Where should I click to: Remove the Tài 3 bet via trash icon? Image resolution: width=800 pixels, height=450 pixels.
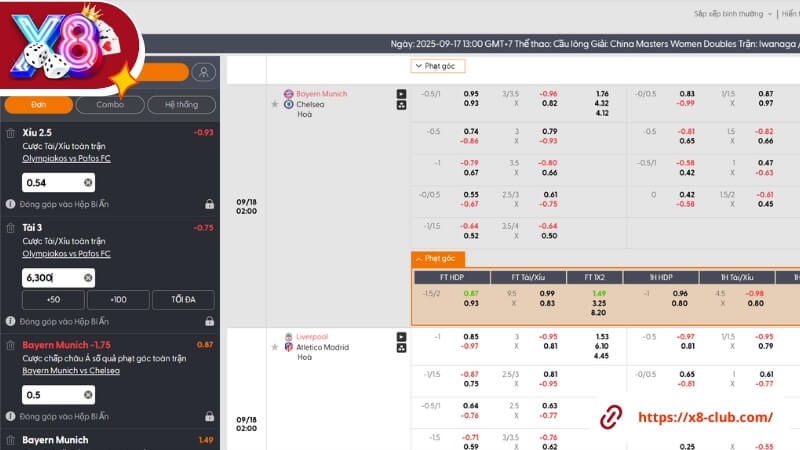[10, 228]
